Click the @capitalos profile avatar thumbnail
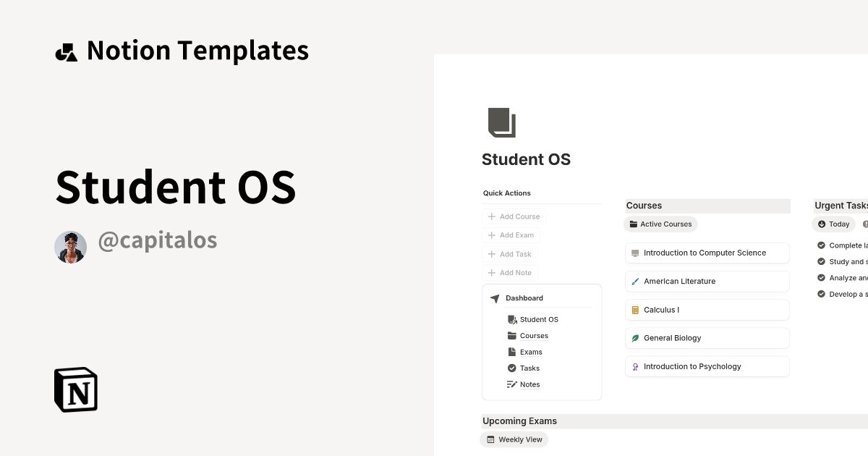 point(70,246)
